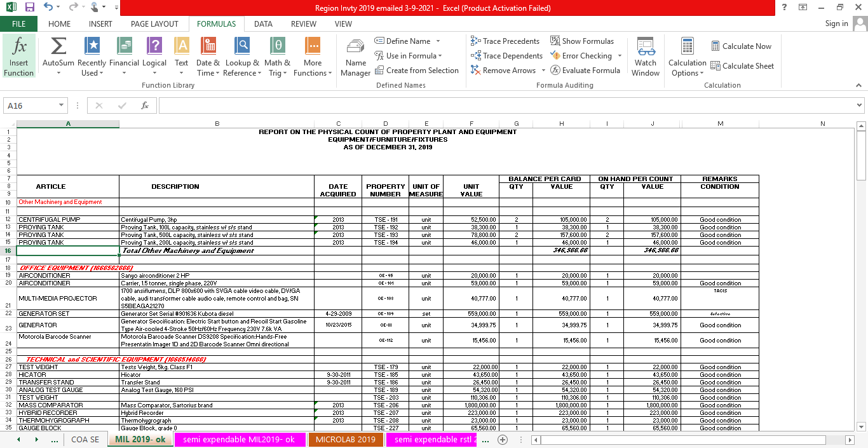This screenshot has height=448, width=868.
Task: Click Calculate Sheet
Action: [742, 65]
